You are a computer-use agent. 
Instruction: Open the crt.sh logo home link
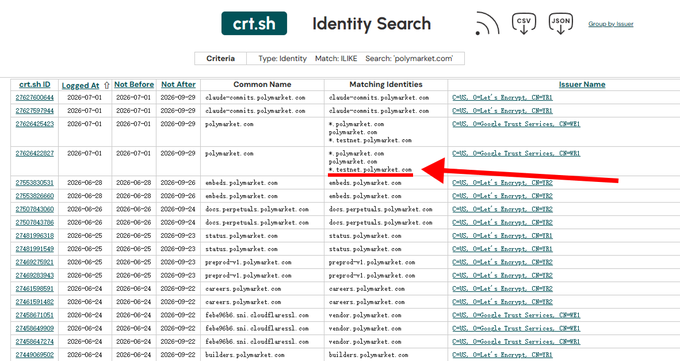(254, 23)
